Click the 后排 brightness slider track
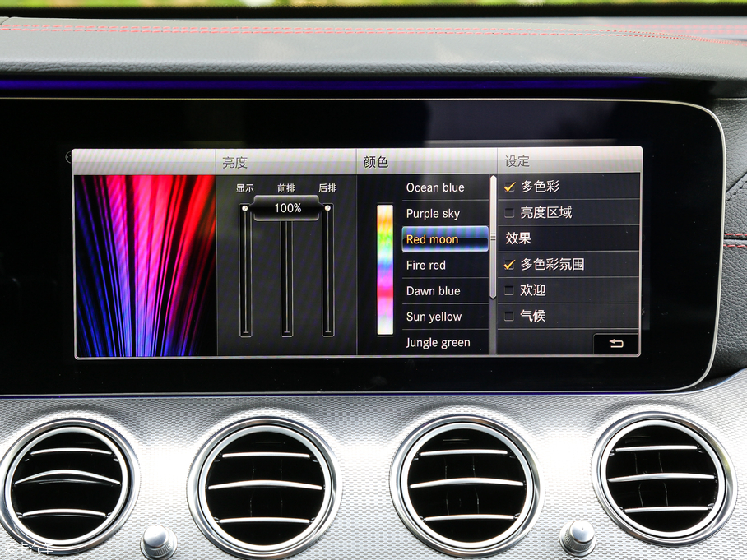This screenshot has height=560, width=747. tap(327, 271)
